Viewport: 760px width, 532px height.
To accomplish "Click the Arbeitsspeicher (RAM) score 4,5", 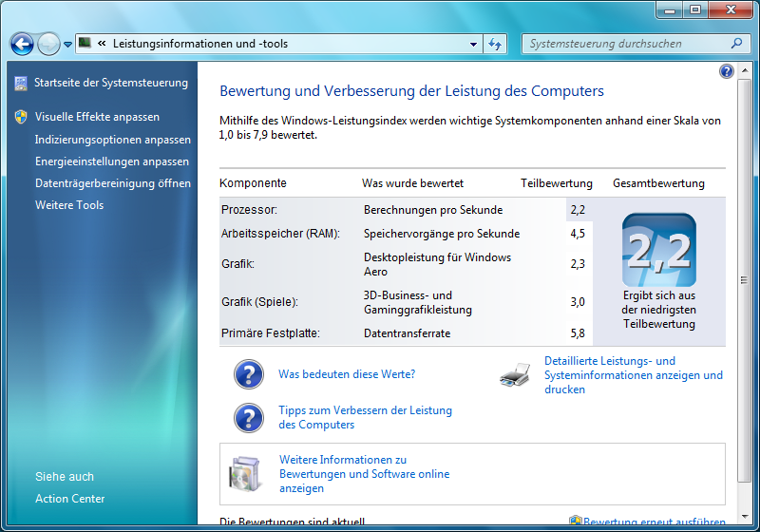I will pyautogui.click(x=578, y=234).
